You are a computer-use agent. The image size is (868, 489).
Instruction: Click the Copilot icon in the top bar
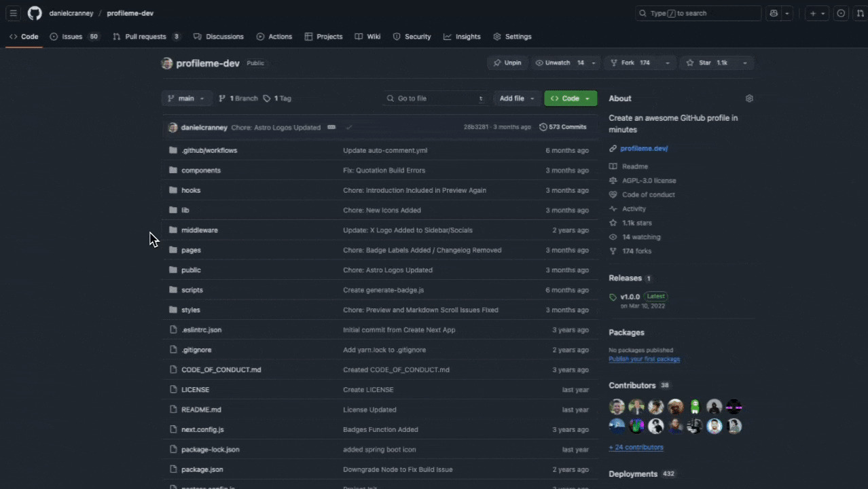[773, 13]
